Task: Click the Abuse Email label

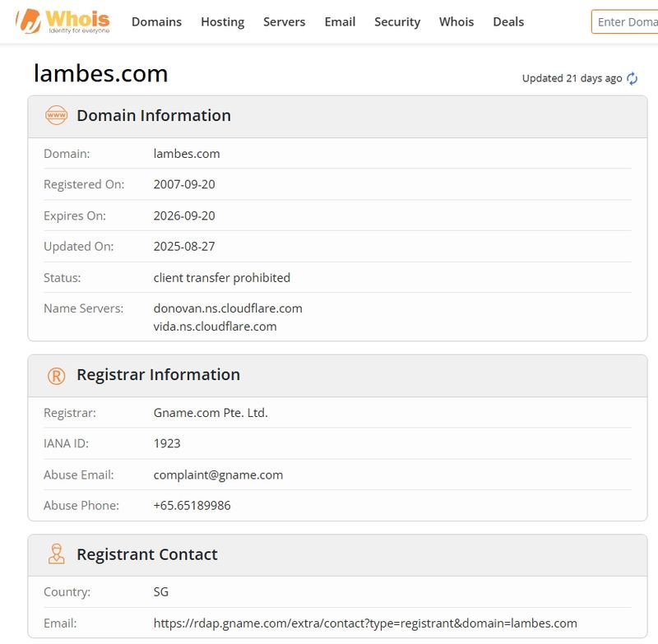Action: 78,475
